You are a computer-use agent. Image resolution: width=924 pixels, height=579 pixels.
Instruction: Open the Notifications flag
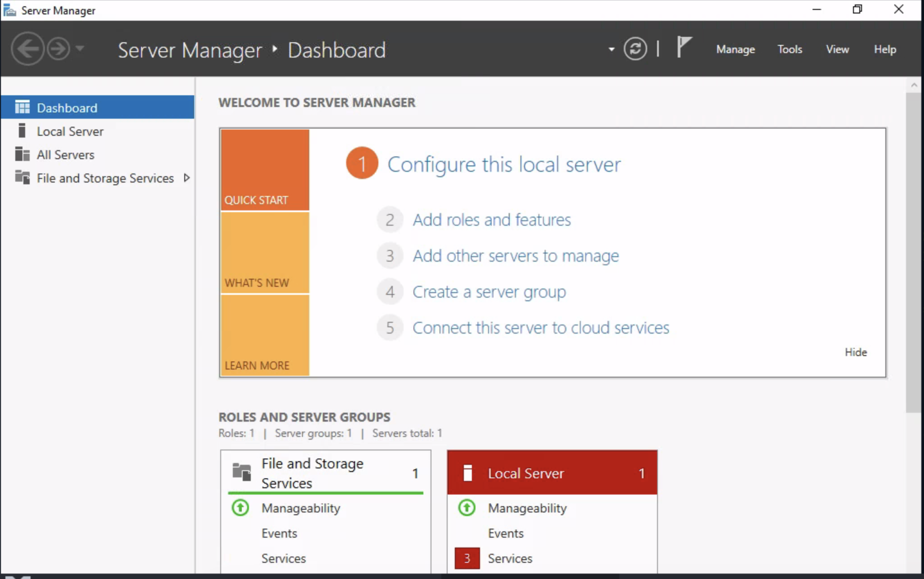point(684,47)
